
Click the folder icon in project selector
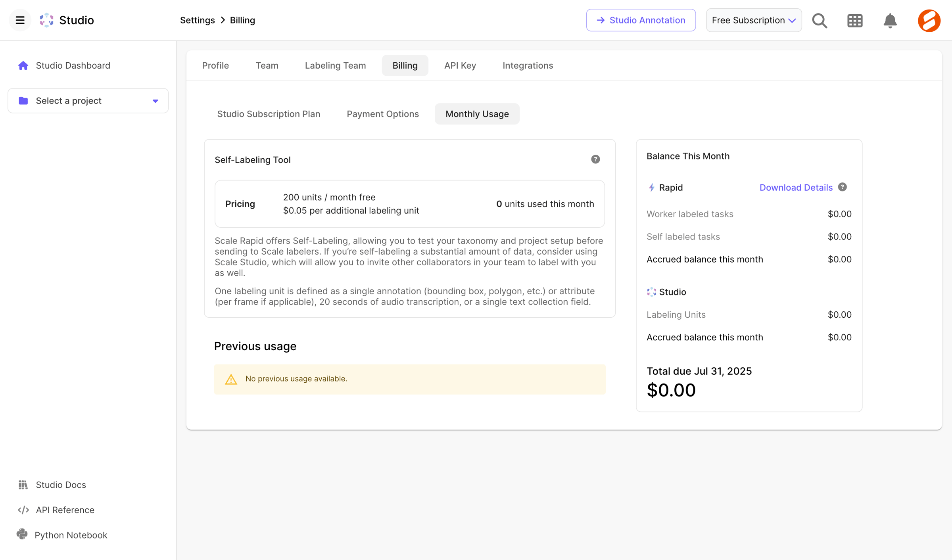tap(23, 101)
